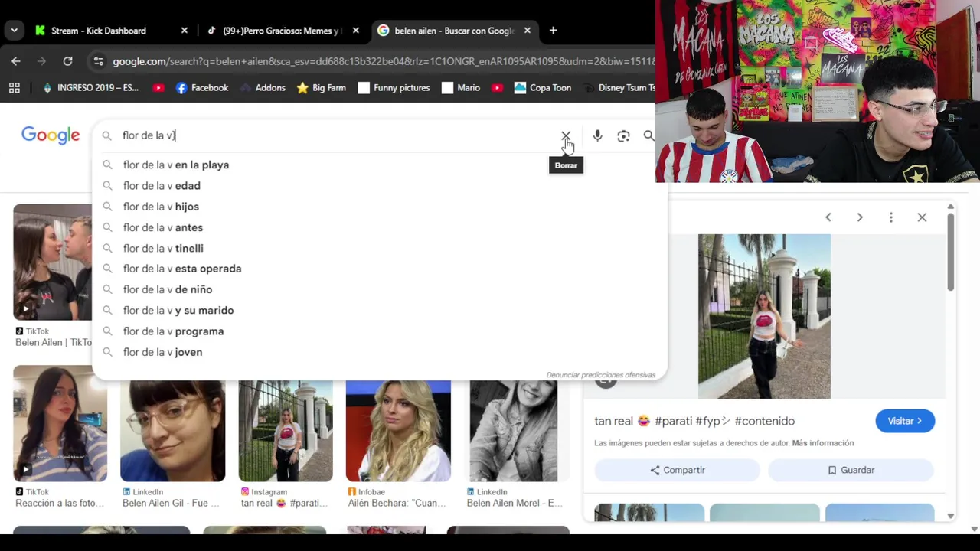Click the Visitar button
The width and height of the screenshot is (980, 551).
point(905,421)
